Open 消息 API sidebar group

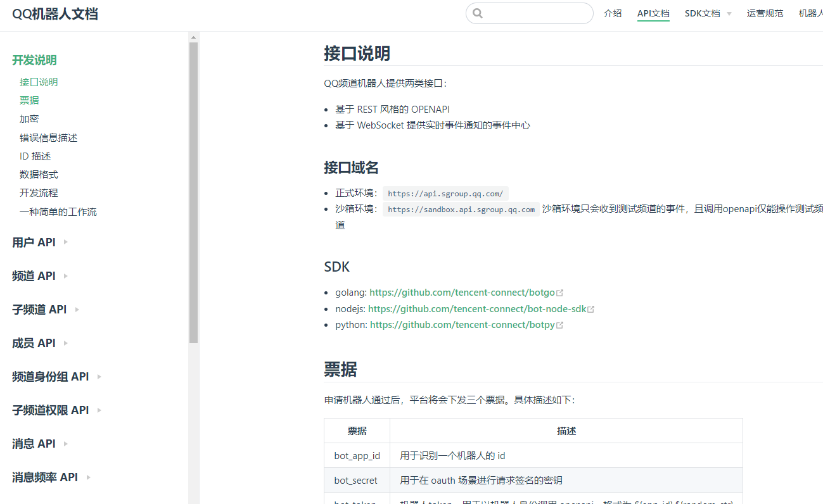coord(34,443)
